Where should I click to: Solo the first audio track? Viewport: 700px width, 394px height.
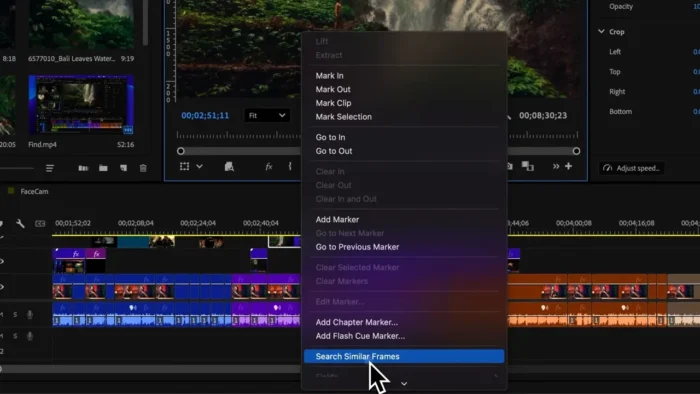(x=15, y=315)
